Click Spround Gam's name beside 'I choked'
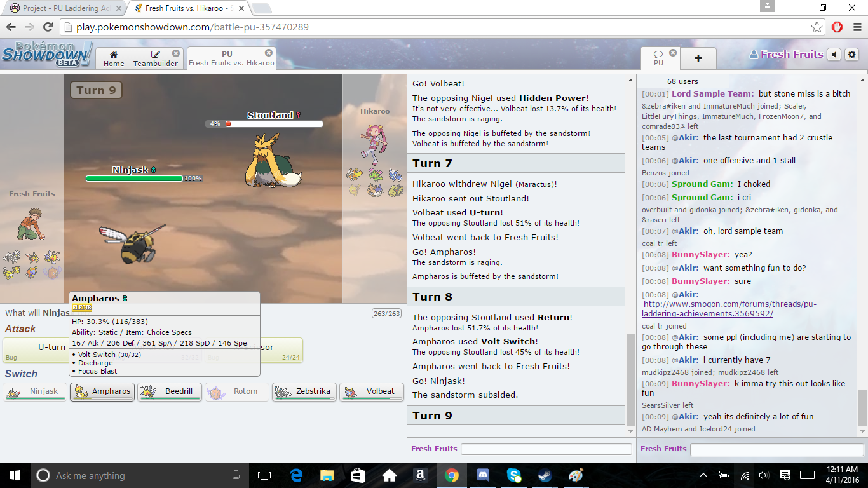Screen dimensions: 868x488 703,184
